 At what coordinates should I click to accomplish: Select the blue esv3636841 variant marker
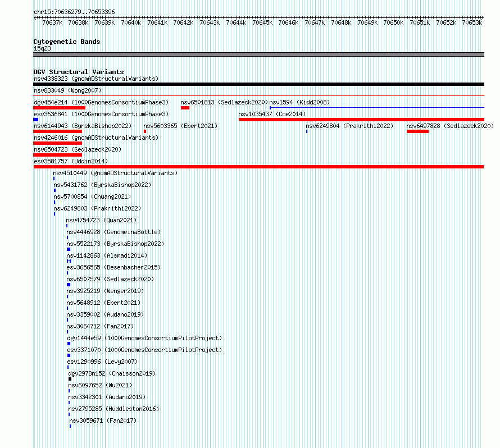pyautogui.click(x=36, y=120)
